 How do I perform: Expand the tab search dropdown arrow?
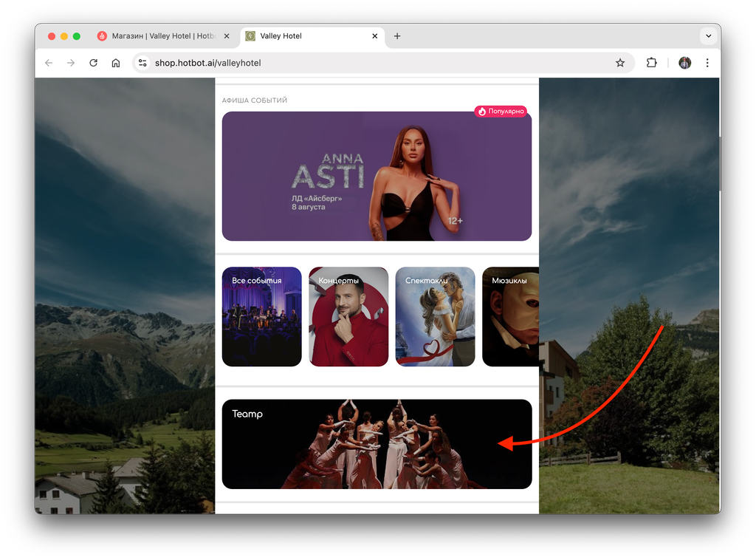(x=708, y=36)
